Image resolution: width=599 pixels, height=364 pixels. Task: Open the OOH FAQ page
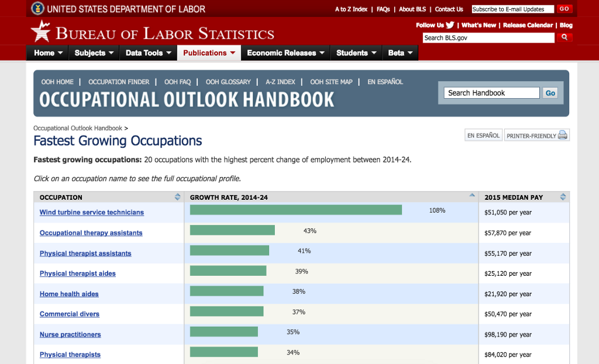point(178,82)
